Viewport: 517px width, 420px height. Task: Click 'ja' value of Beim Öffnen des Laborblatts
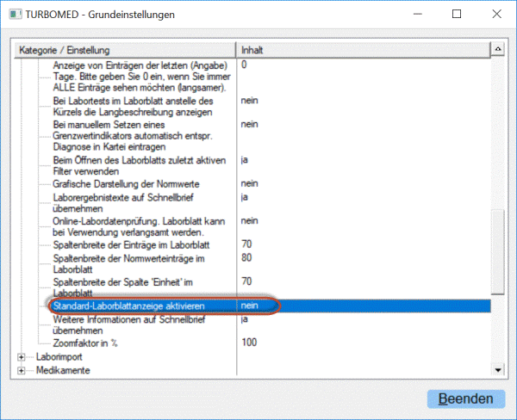pos(245,160)
